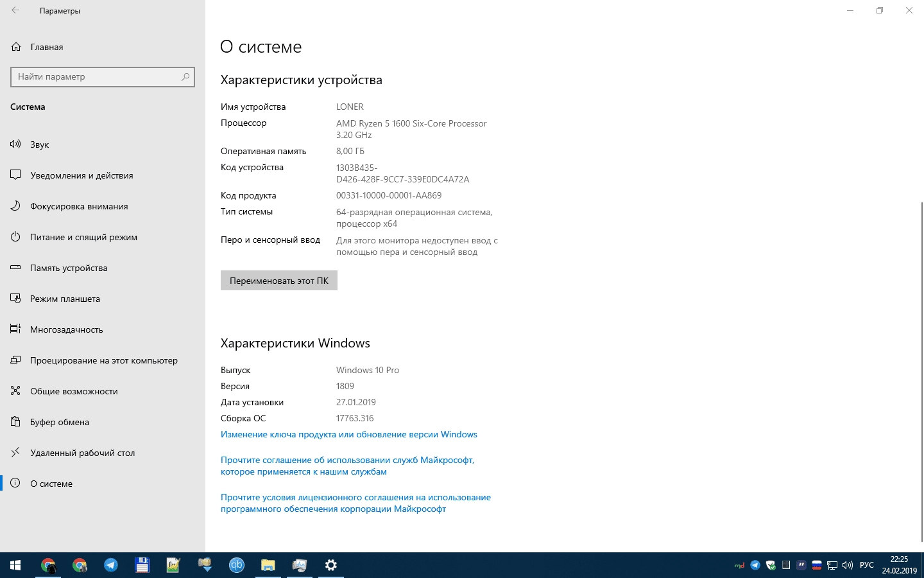Open Удаленный рабочий стол settings
The height and width of the screenshot is (578, 924).
[103, 453]
